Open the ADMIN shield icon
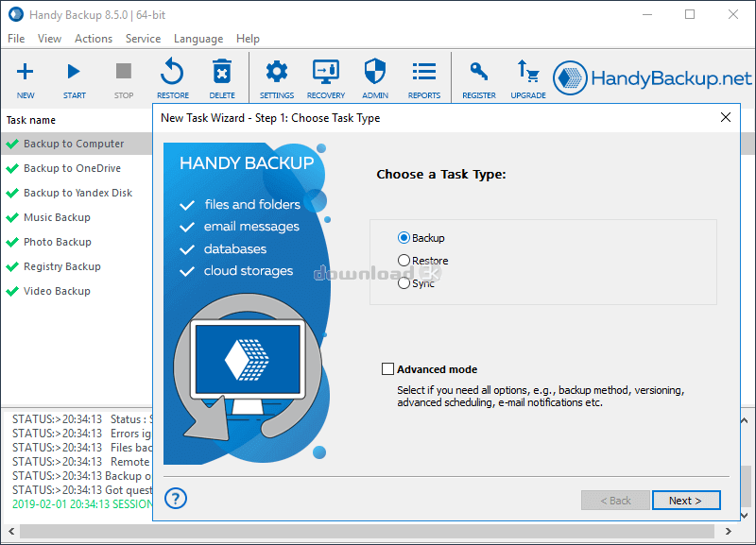756x545 pixels. 375,72
